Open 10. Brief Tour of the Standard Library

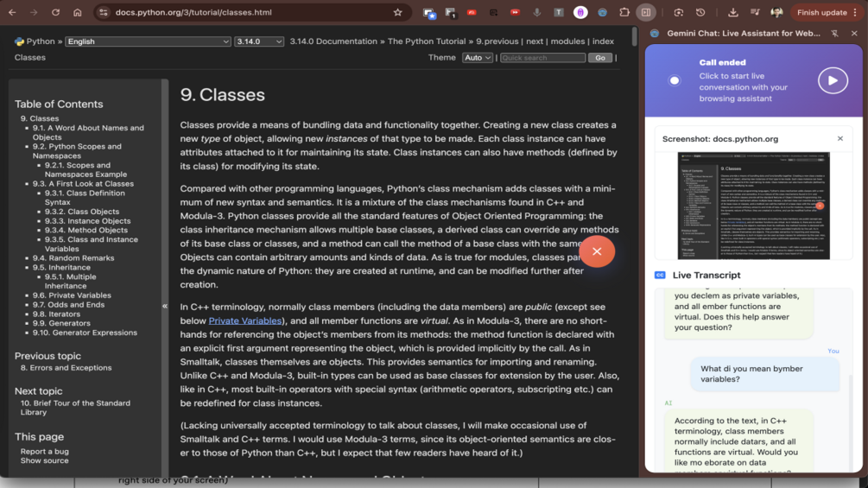pos(75,408)
